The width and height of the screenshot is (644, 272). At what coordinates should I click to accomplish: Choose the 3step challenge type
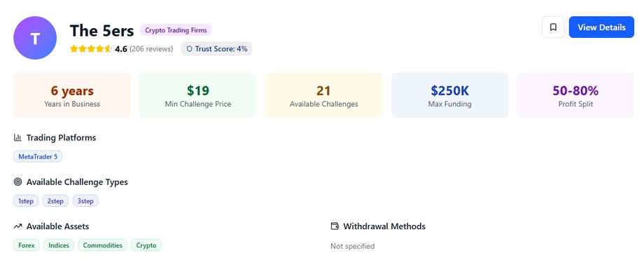coord(85,200)
